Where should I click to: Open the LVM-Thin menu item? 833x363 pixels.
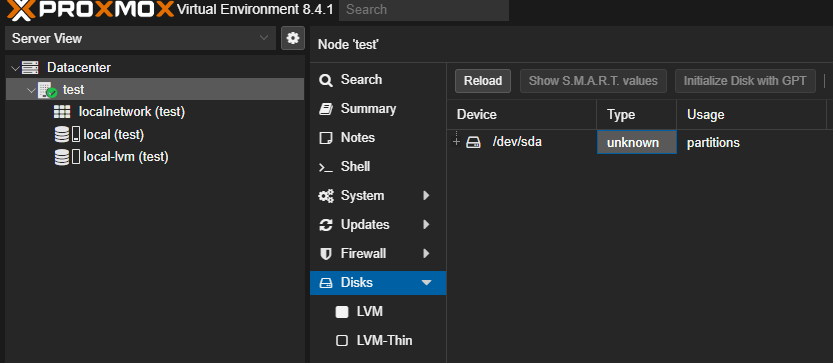pos(378,341)
